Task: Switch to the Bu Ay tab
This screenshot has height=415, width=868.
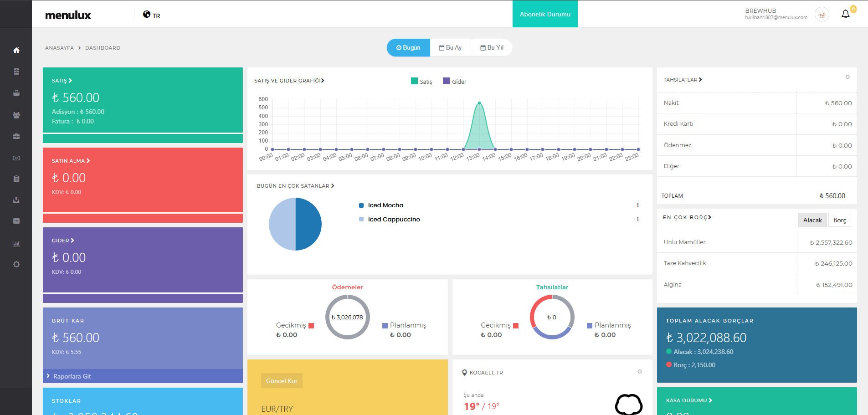Action: 450,48
